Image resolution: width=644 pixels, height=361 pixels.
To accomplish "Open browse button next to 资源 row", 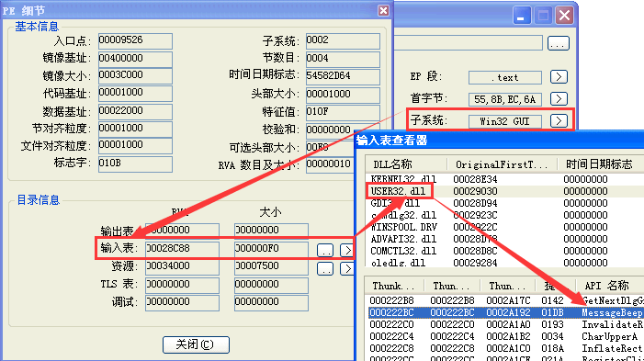I will click(325, 268).
